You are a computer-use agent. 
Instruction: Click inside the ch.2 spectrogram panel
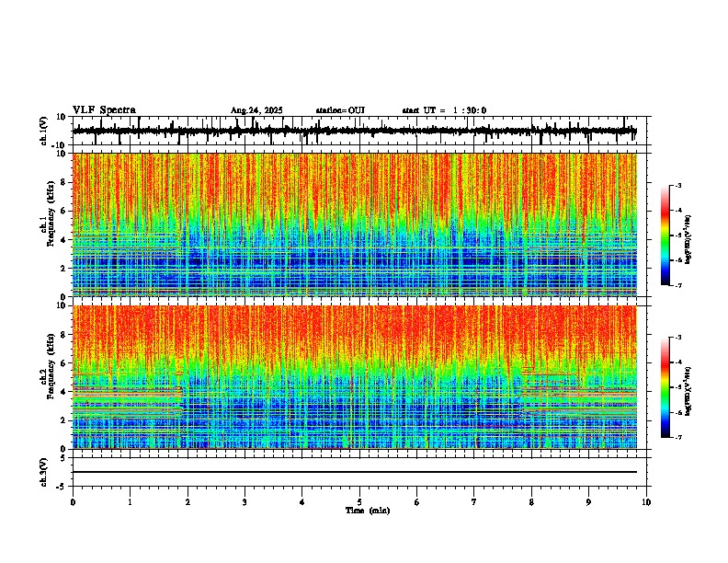355,377
